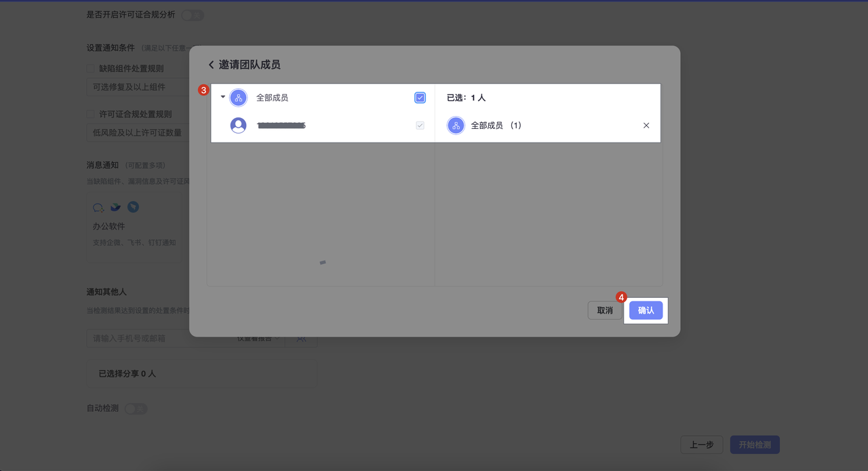Remove 全部成员 with the X icon
The image size is (868, 471).
646,126
